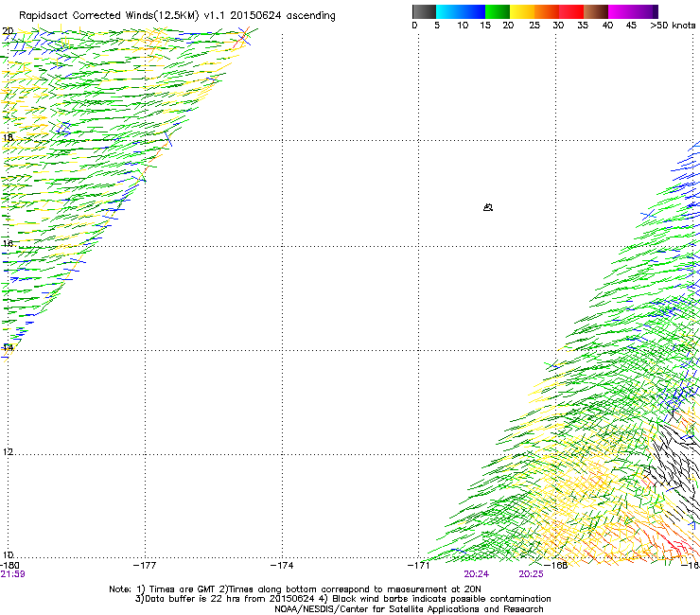The image size is (700, 615).
Task: Click the latitude label '18'
Action: [8, 137]
